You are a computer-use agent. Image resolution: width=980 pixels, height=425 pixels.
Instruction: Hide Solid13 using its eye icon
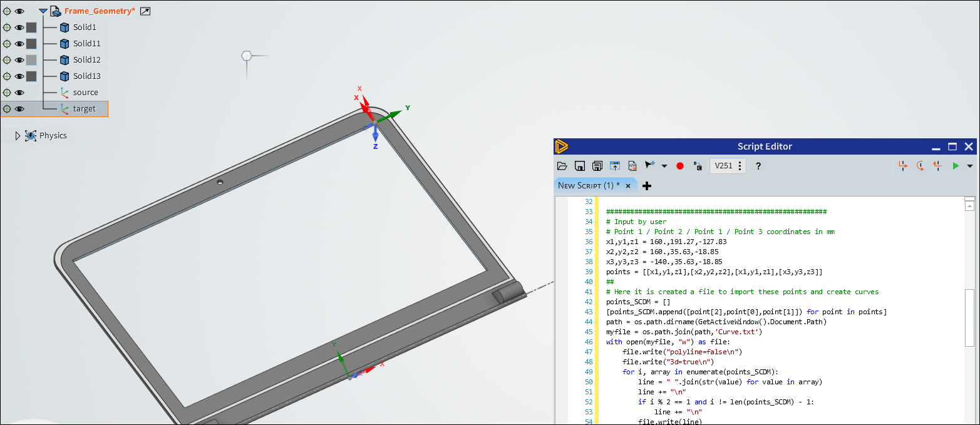click(x=19, y=76)
